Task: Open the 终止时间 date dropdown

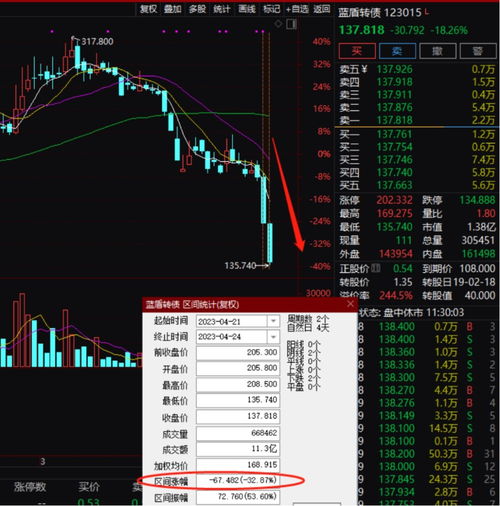Action: [273, 337]
